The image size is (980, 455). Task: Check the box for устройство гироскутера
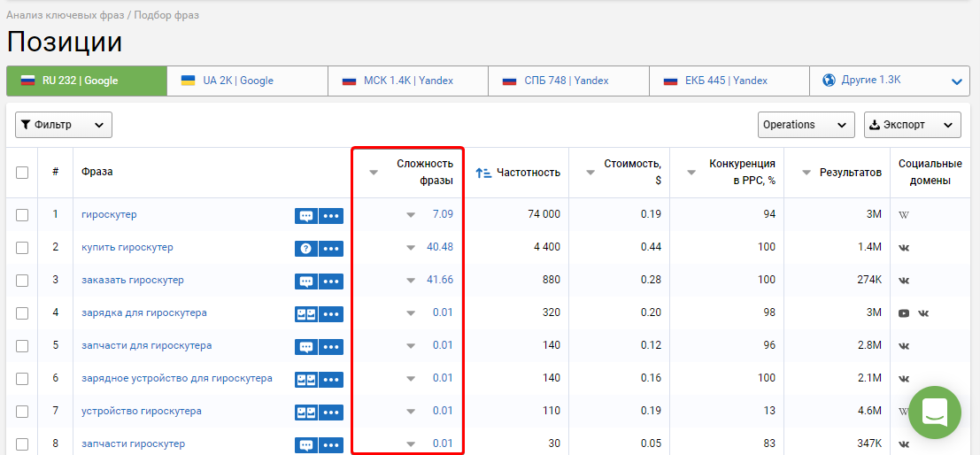click(x=22, y=412)
